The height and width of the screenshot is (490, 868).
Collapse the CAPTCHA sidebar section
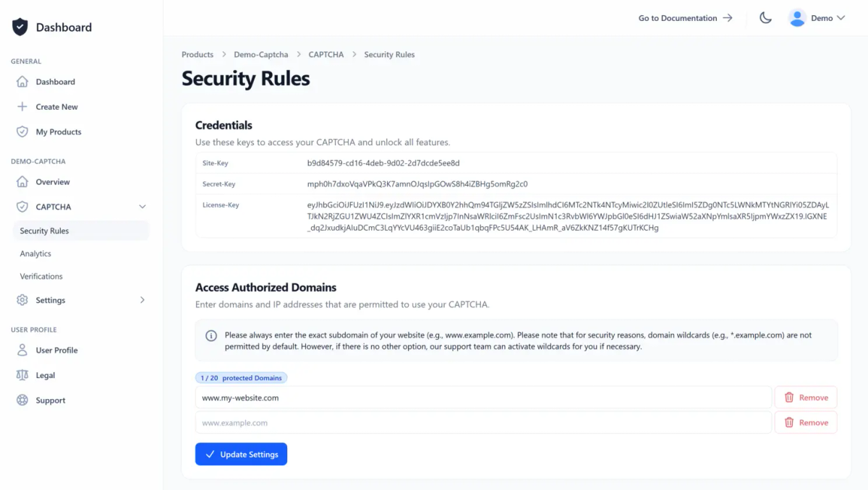(x=142, y=207)
